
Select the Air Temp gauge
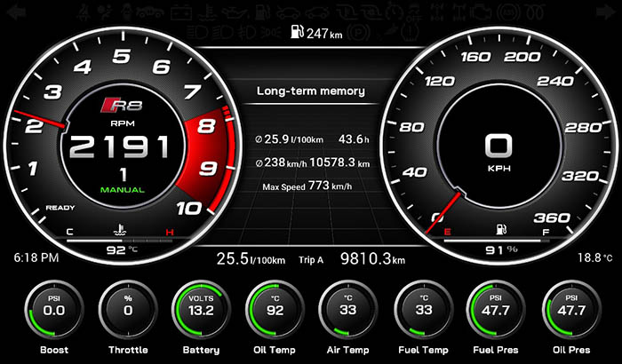pos(348,309)
